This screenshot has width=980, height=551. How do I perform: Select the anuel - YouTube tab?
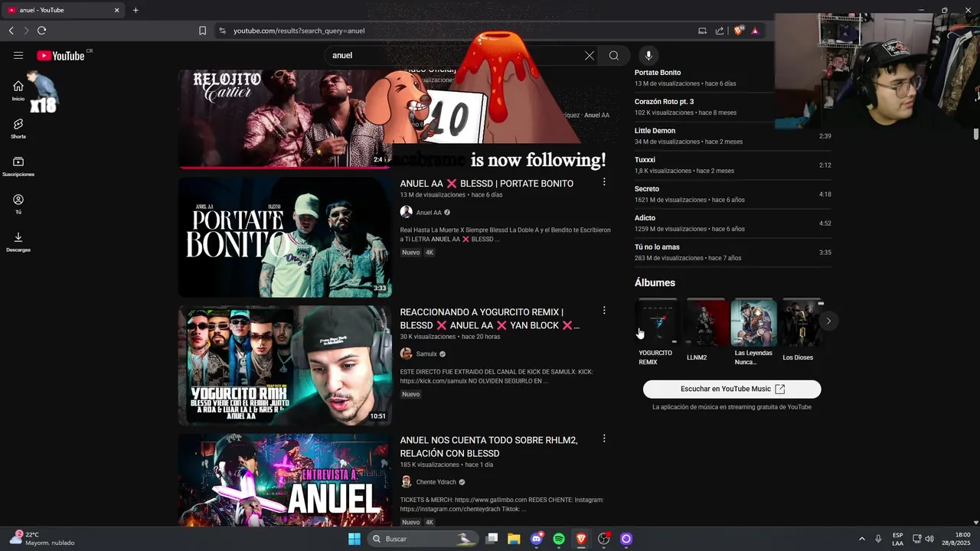pos(63,10)
